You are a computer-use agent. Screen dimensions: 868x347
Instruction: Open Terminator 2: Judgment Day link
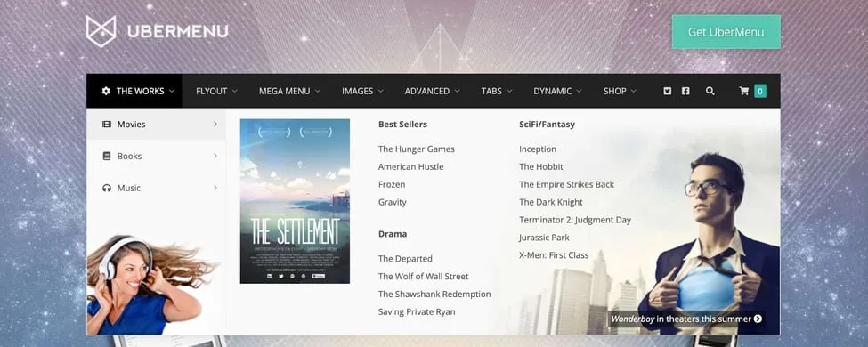tap(574, 220)
